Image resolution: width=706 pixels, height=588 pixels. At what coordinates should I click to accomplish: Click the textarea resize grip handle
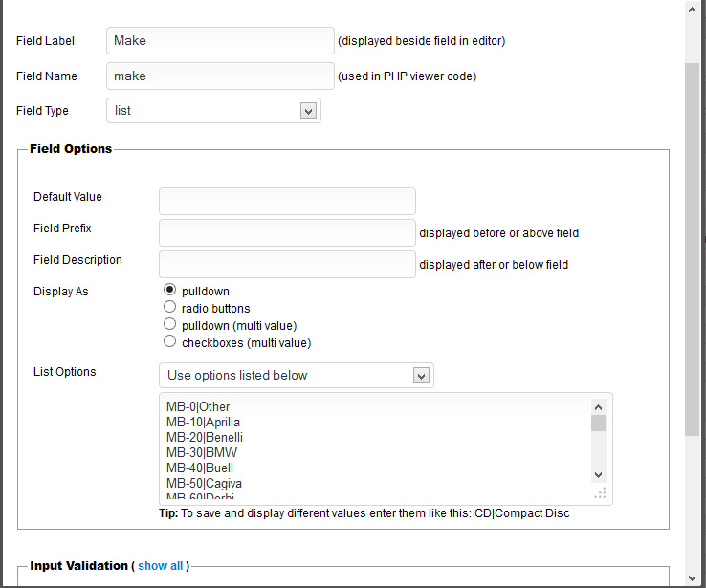pos(601,493)
